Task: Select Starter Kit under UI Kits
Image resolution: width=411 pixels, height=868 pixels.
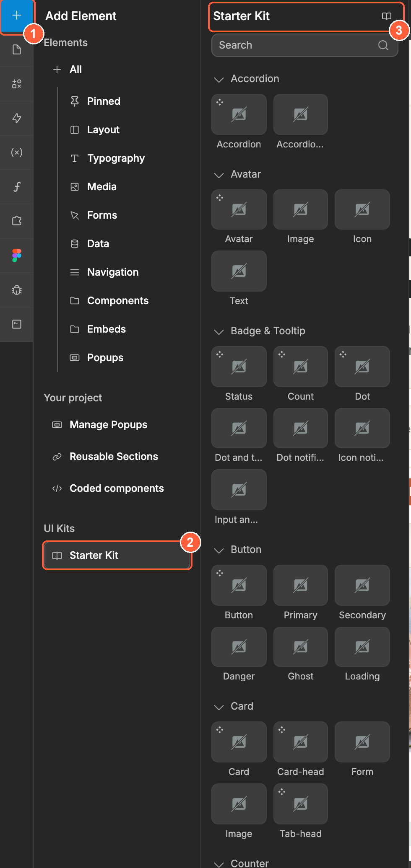Action: [117, 555]
